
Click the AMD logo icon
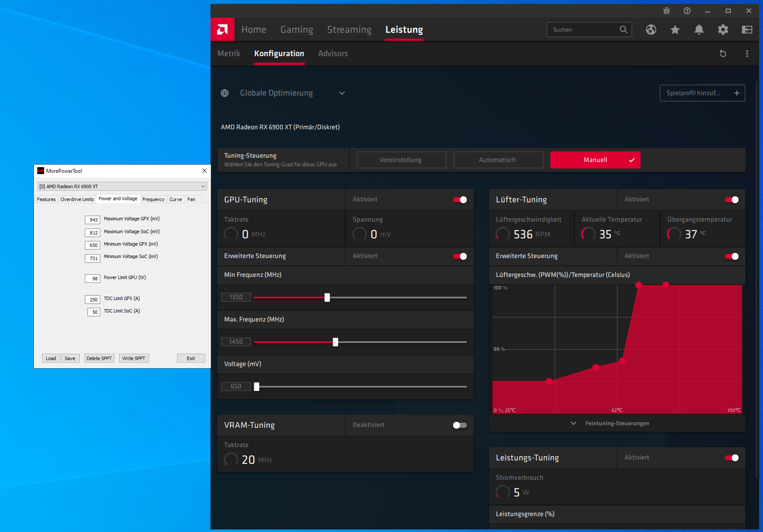[222, 30]
